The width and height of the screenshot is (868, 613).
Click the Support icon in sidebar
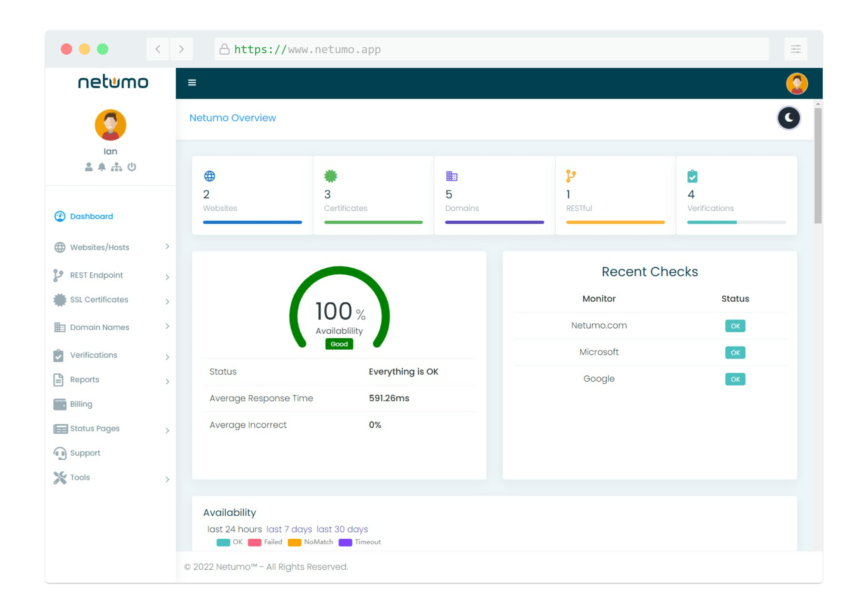(59, 453)
